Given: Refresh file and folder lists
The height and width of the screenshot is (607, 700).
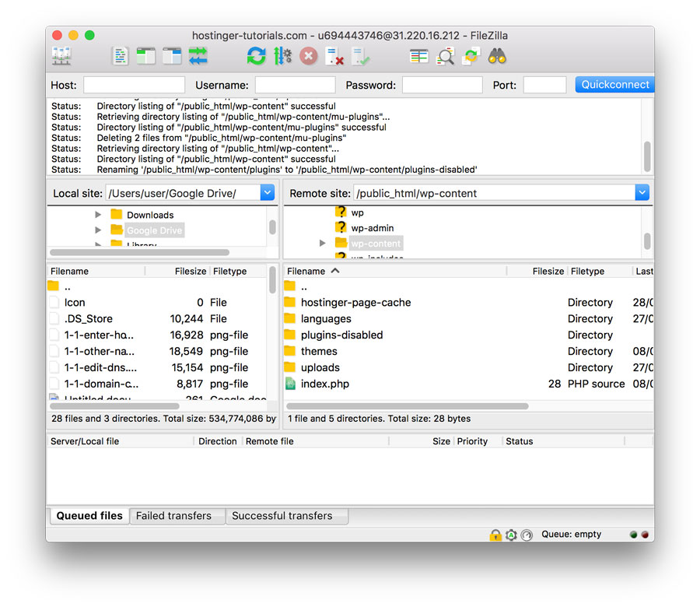Looking at the screenshot, I should (x=256, y=56).
